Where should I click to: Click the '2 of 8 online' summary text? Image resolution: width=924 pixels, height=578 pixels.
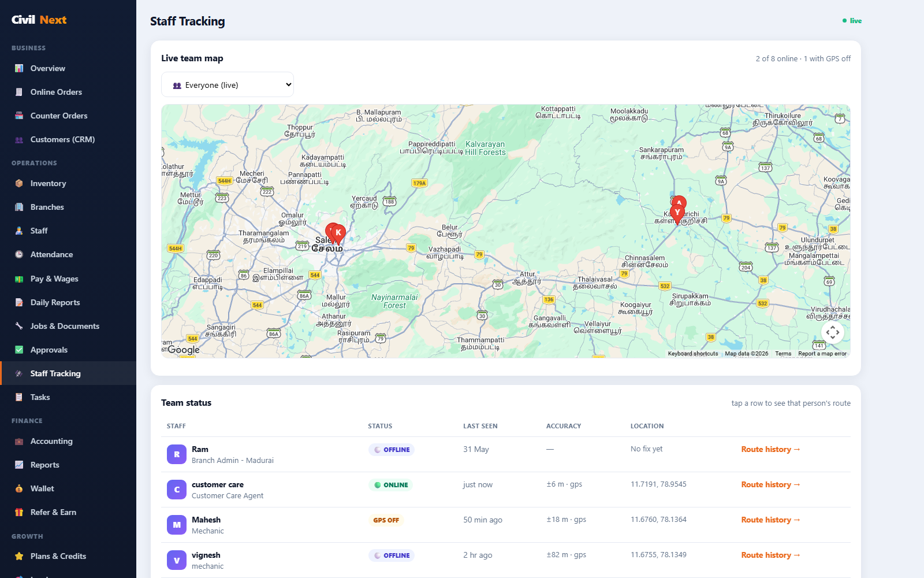coord(777,58)
